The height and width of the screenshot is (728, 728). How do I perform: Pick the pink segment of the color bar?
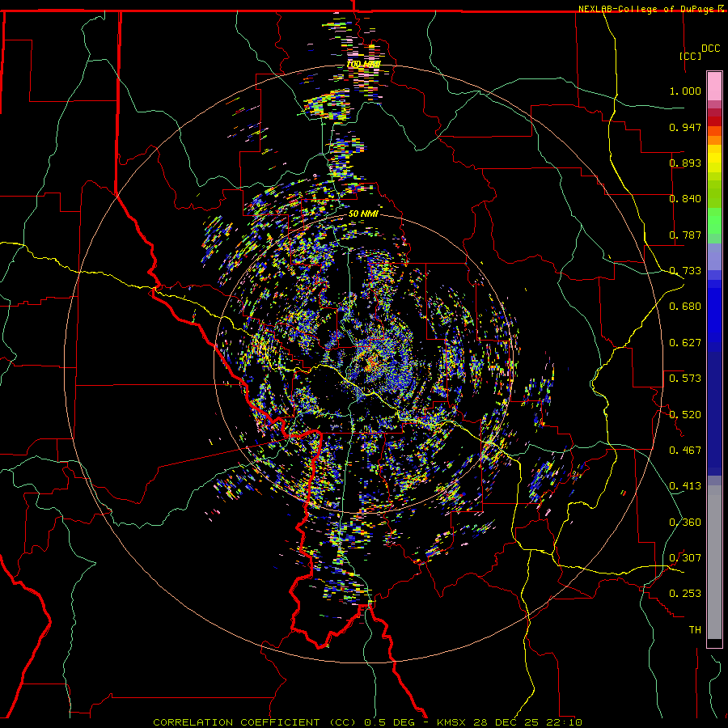click(x=714, y=87)
